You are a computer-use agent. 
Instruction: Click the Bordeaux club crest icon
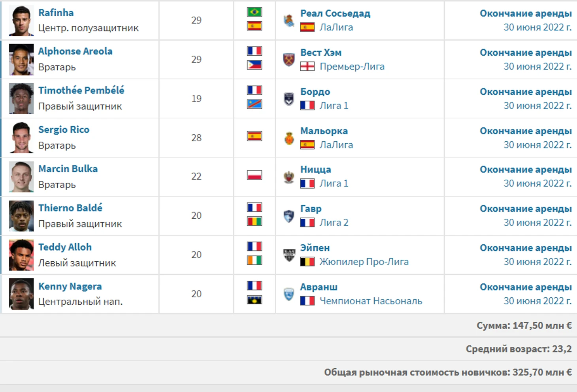point(289,98)
